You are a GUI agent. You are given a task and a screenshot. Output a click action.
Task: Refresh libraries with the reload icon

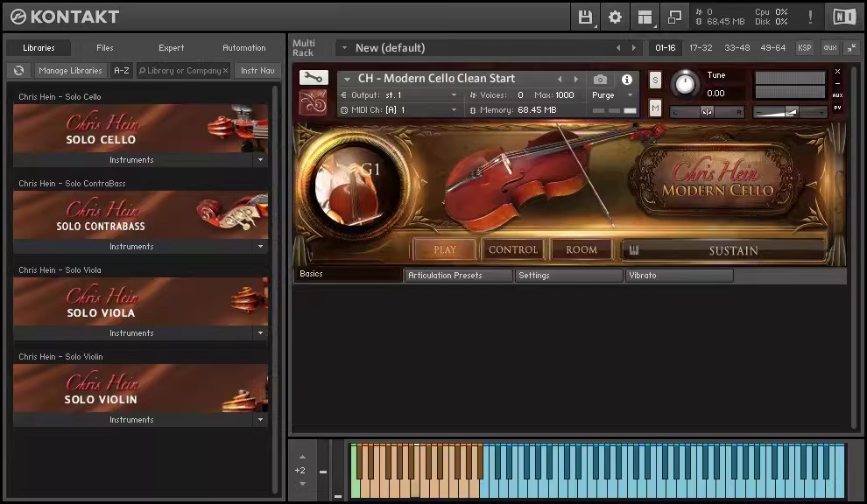[x=18, y=71]
